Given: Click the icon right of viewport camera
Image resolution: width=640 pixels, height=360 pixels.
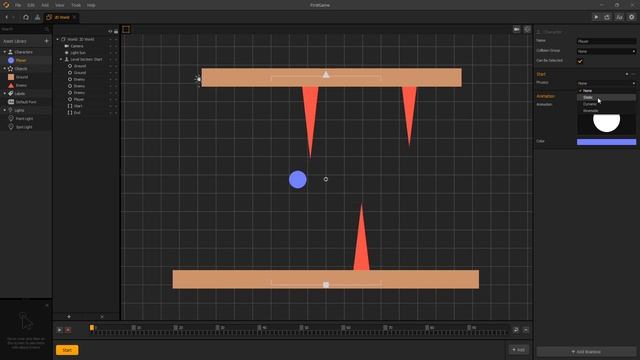Looking at the screenshot, I should [x=527, y=29].
